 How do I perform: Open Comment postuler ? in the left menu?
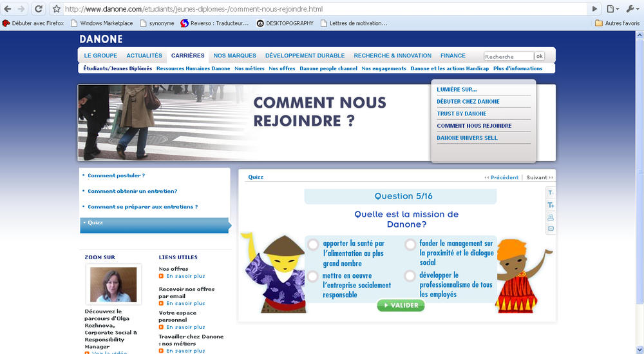(x=116, y=175)
